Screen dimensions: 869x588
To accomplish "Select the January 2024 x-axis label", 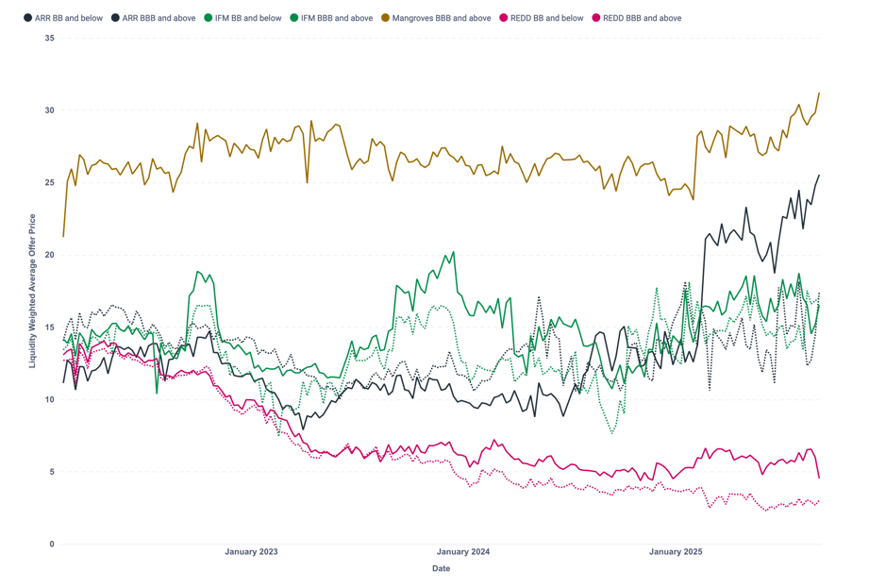I will 463,552.
